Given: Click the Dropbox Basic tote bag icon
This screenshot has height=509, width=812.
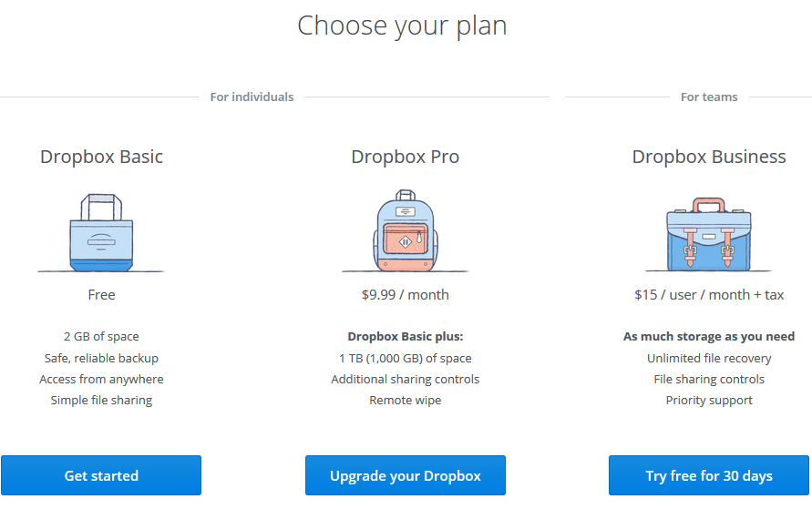Looking at the screenshot, I should point(101,233).
